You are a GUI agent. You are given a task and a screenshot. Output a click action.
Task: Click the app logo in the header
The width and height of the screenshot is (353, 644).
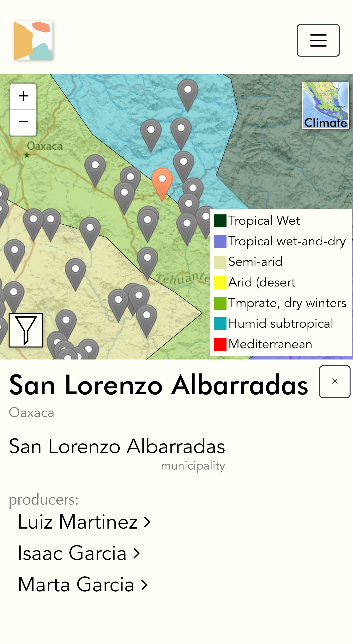pos(33,40)
